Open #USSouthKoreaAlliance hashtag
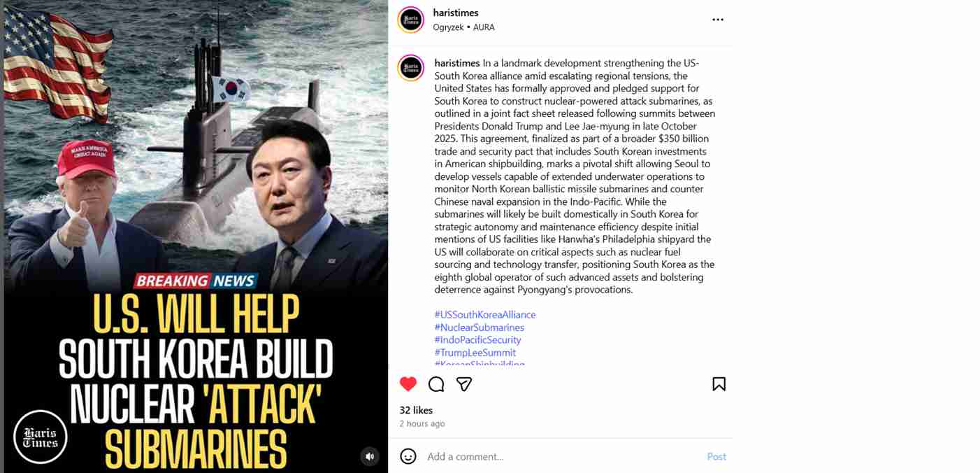Image resolution: width=980 pixels, height=473 pixels. click(x=485, y=315)
